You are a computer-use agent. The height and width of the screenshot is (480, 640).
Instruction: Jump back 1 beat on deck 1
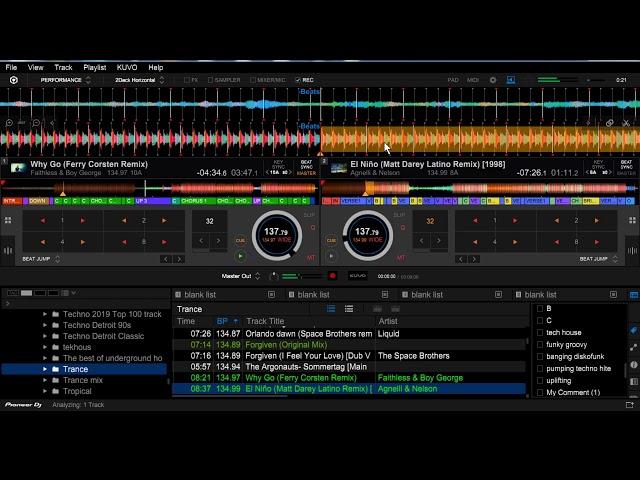(43, 220)
